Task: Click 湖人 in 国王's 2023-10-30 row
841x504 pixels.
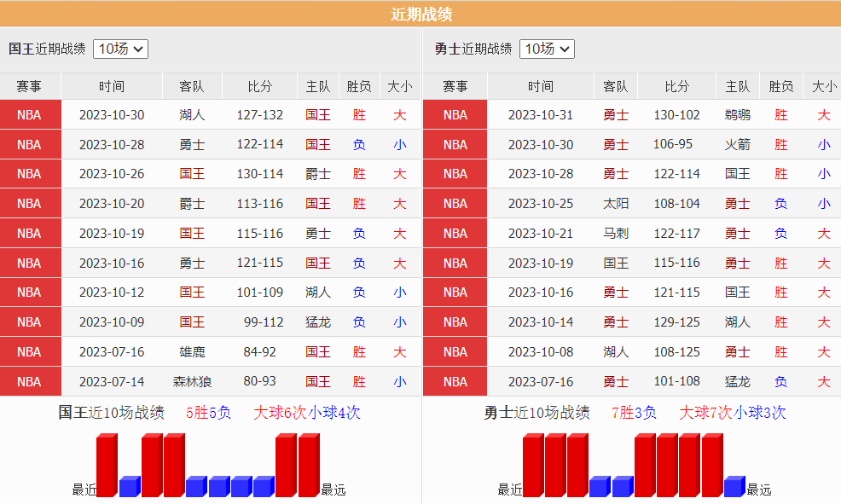Action: (x=192, y=115)
